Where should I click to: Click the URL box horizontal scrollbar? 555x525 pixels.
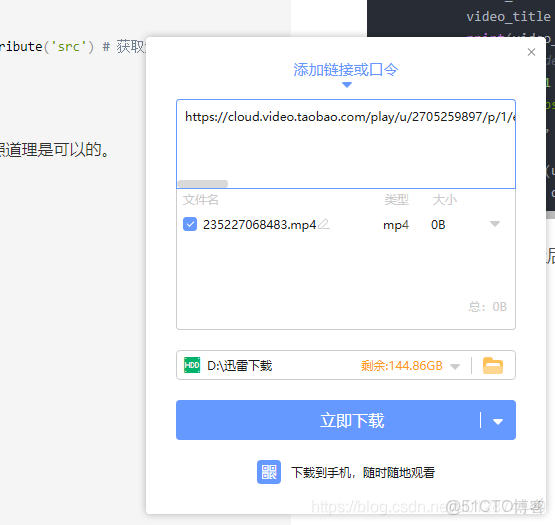[x=203, y=184]
